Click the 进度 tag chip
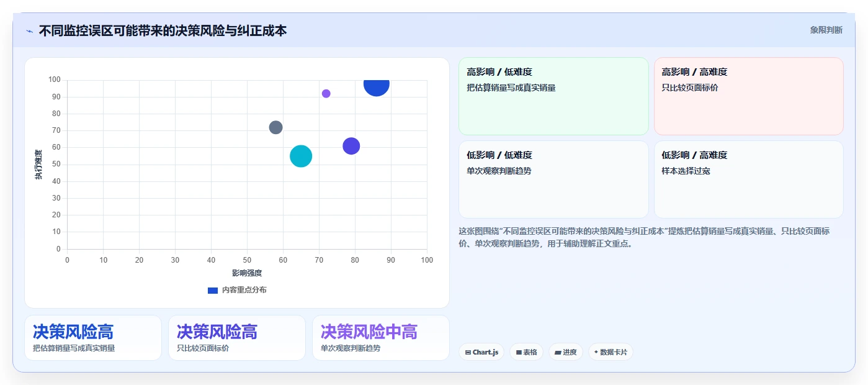Image resolution: width=868 pixels, height=385 pixels. pyautogui.click(x=566, y=352)
